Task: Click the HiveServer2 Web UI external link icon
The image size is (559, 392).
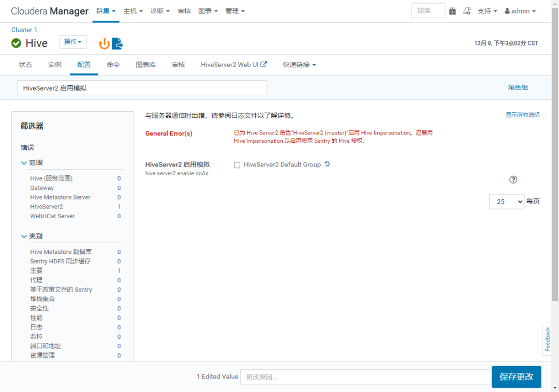Action: click(x=264, y=64)
